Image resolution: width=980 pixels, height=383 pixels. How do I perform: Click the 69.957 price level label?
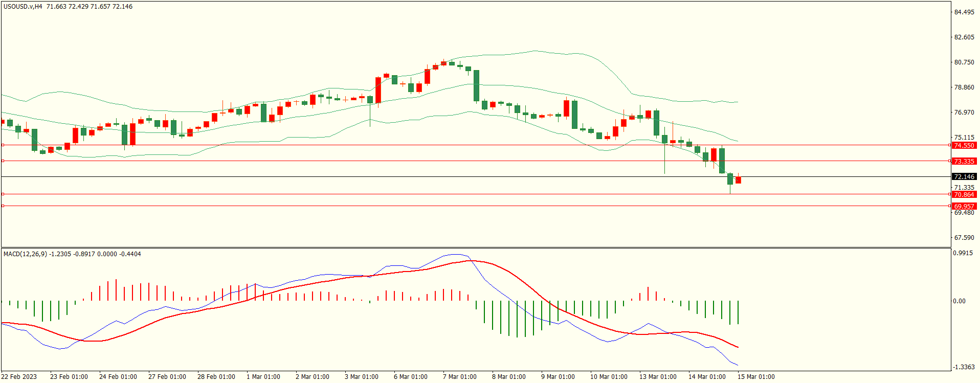coord(964,206)
